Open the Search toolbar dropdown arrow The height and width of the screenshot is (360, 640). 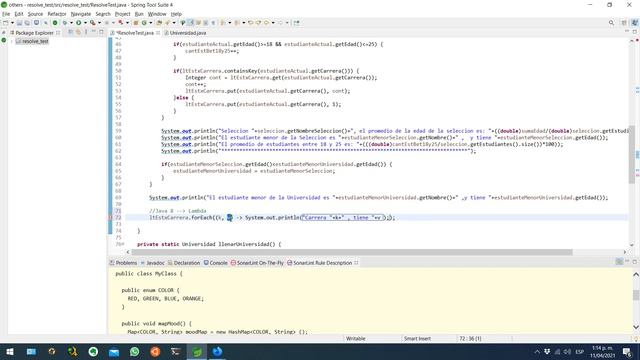(174, 23)
